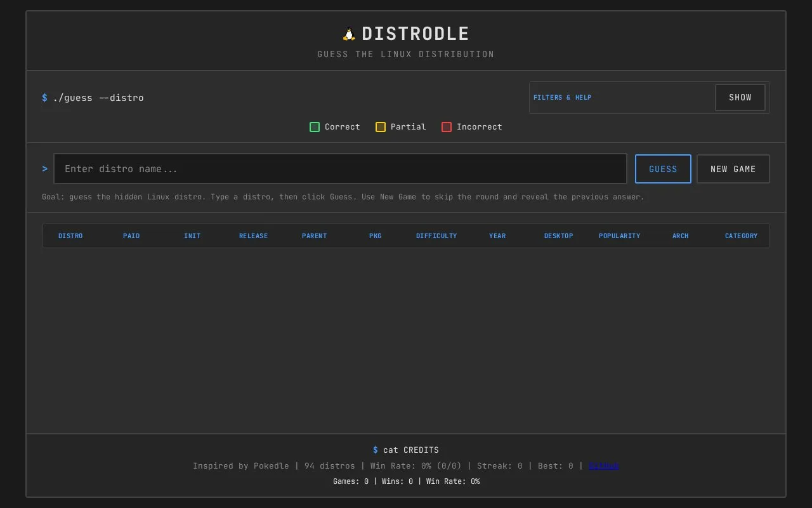Click the POPULARITY column header
812x508 pixels.
click(x=619, y=236)
